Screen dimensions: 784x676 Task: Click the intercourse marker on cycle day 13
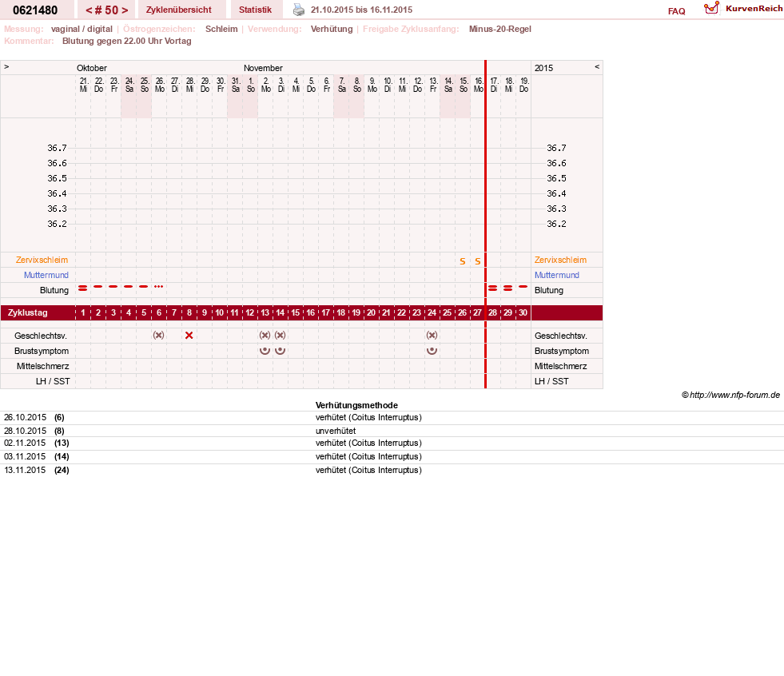tap(265, 335)
